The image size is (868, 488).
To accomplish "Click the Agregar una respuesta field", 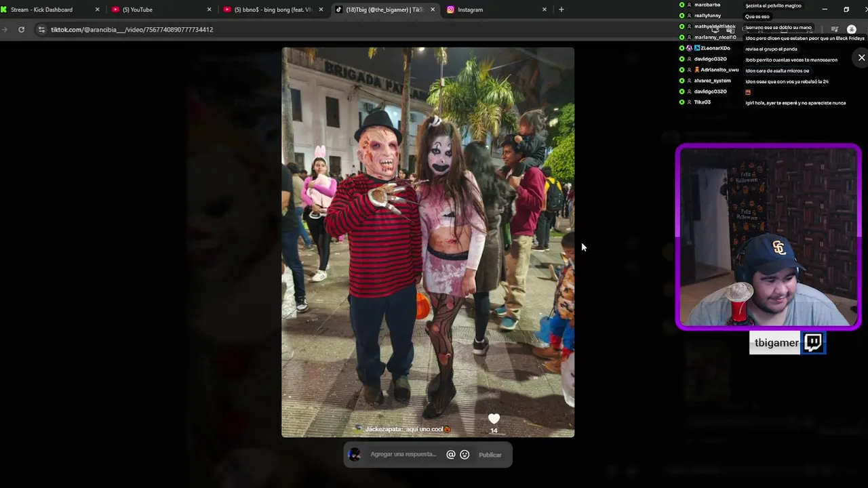I will coord(403,455).
